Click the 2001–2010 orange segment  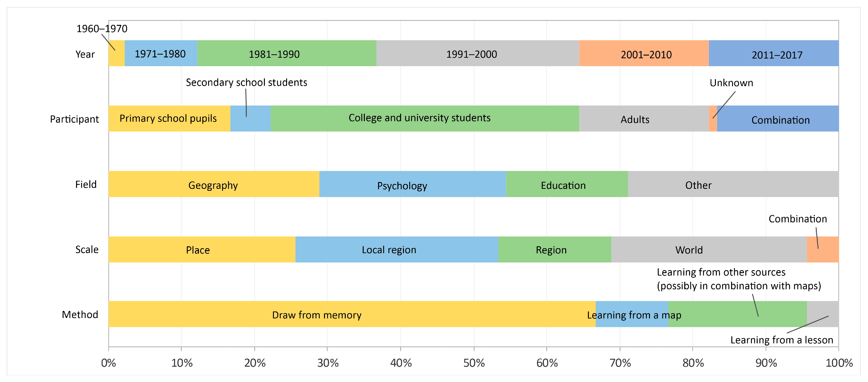(644, 53)
